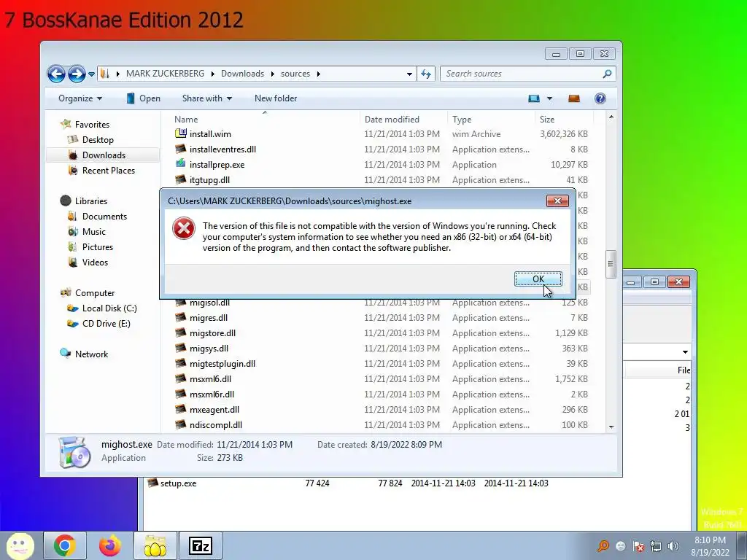Change view icon in toolbar
This screenshot has width=747, height=560.
pyautogui.click(x=533, y=98)
